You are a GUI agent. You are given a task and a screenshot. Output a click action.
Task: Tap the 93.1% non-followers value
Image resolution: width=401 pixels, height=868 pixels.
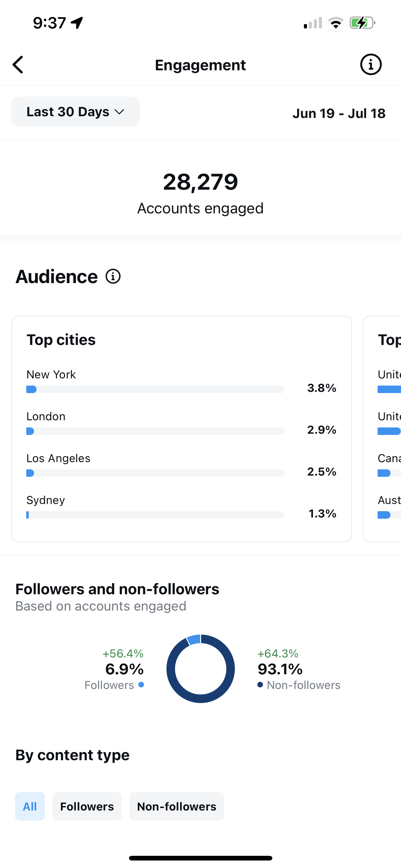coord(280,669)
